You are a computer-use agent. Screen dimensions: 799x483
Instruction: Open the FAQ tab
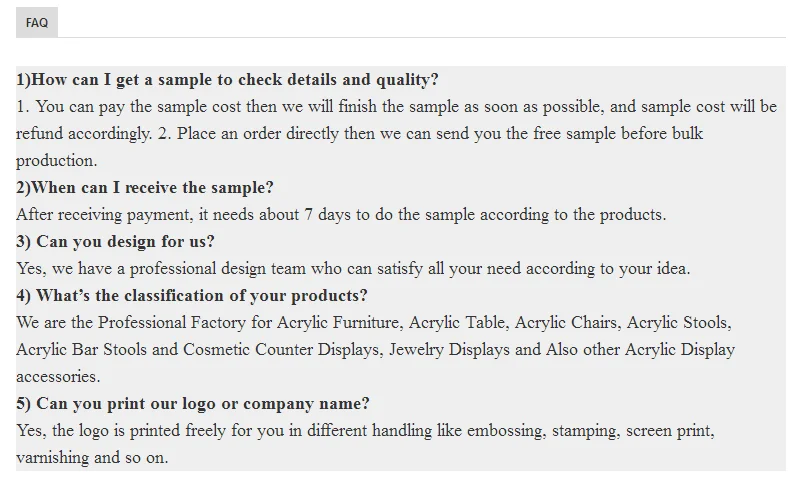pos(37,22)
